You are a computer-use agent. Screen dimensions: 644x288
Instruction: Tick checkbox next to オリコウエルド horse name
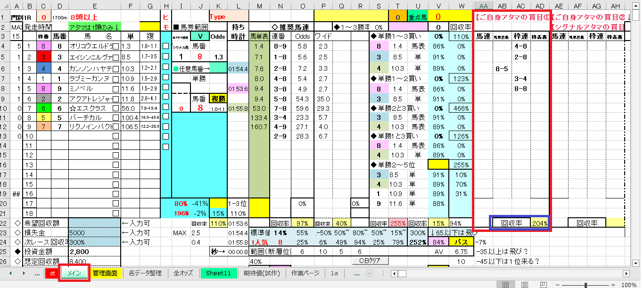click(116, 46)
